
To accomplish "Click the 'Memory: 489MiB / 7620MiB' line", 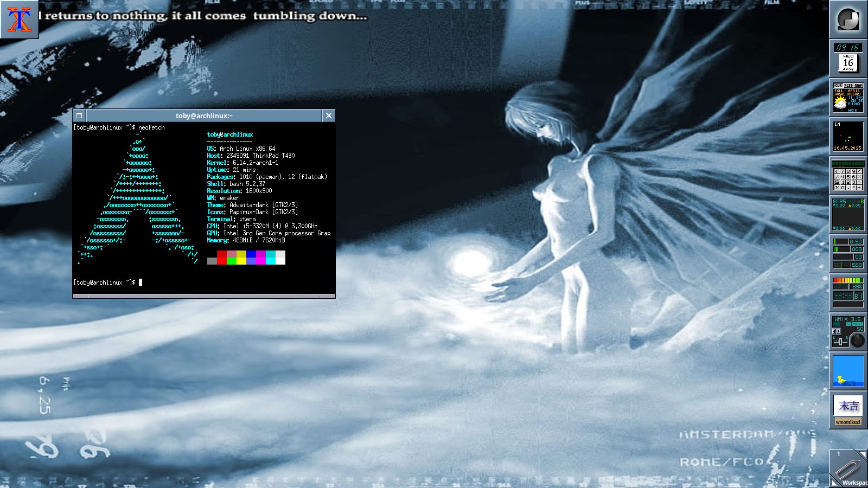I will 246,240.
